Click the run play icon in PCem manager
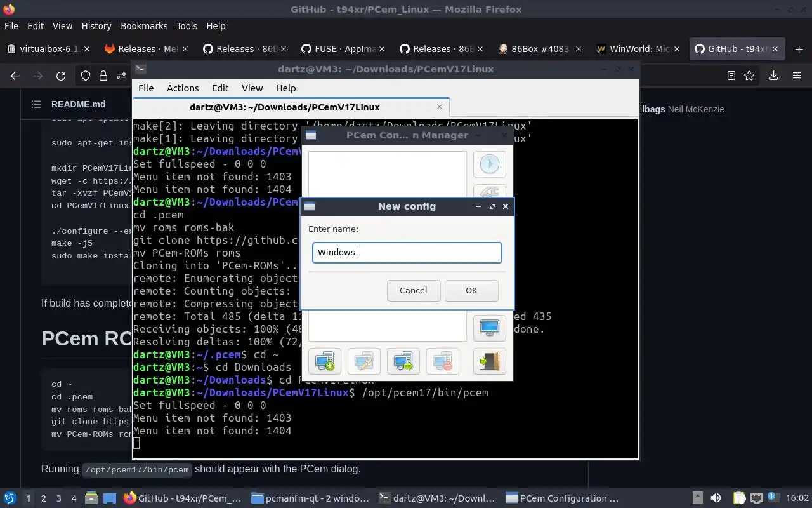Viewport: 812px width, 508px height. click(489, 164)
